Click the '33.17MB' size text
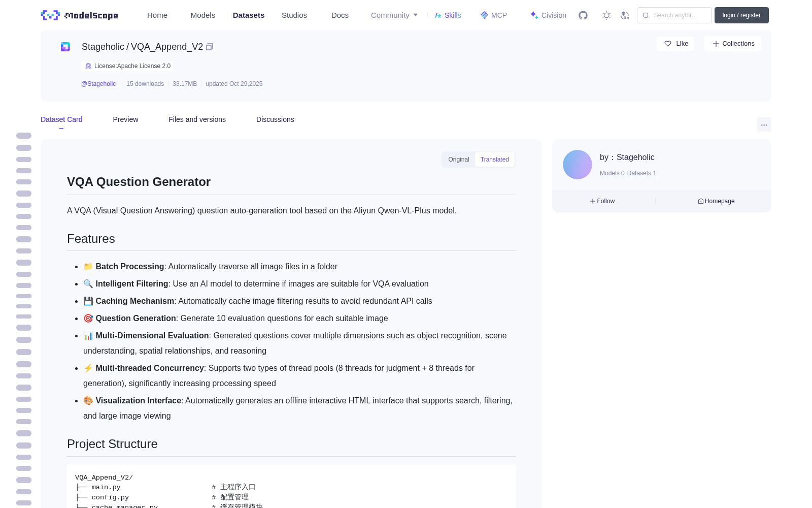This screenshot has width=812, height=508. click(x=185, y=84)
